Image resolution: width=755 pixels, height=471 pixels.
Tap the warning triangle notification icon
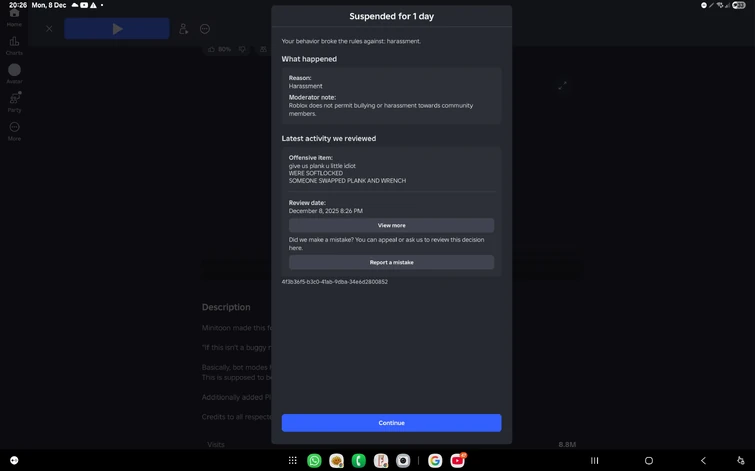93,5
